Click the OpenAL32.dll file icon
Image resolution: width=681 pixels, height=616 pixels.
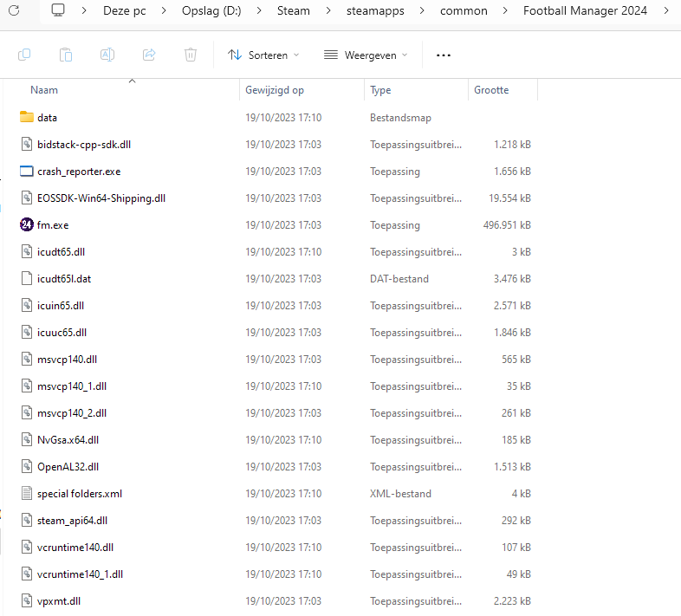[x=27, y=467]
